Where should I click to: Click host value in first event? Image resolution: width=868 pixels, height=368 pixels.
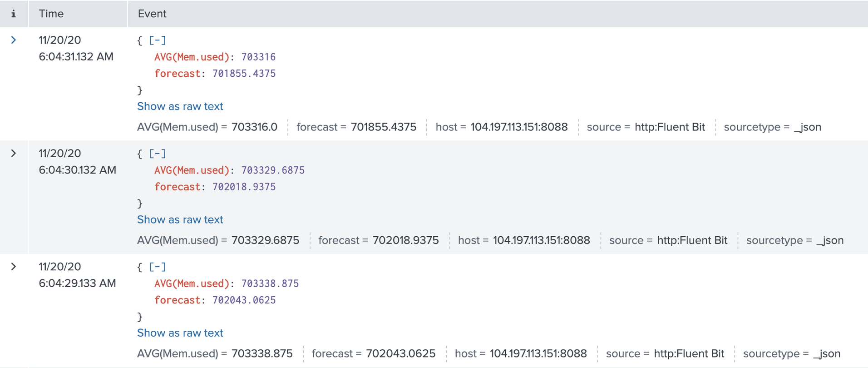click(519, 127)
